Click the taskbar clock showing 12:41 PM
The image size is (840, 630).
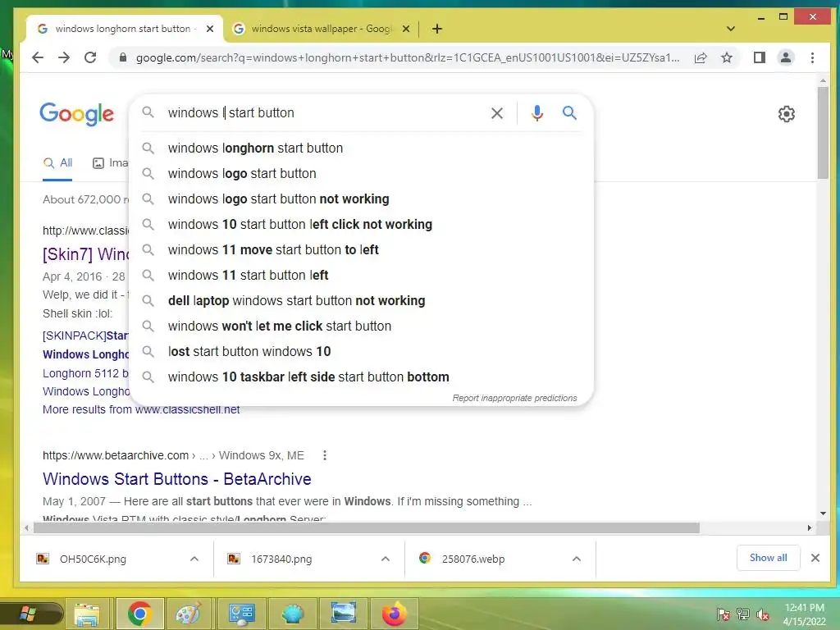click(804, 614)
